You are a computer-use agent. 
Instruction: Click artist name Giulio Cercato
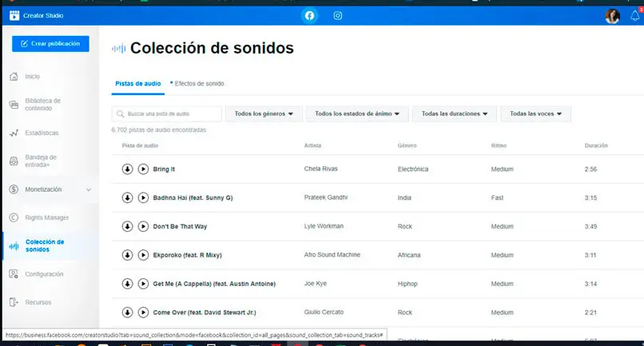click(324, 312)
